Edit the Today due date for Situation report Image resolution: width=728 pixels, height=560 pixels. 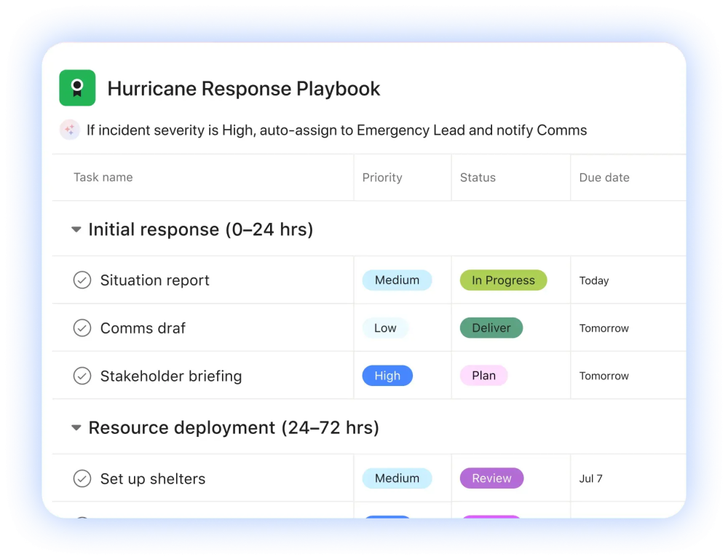click(x=594, y=281)
